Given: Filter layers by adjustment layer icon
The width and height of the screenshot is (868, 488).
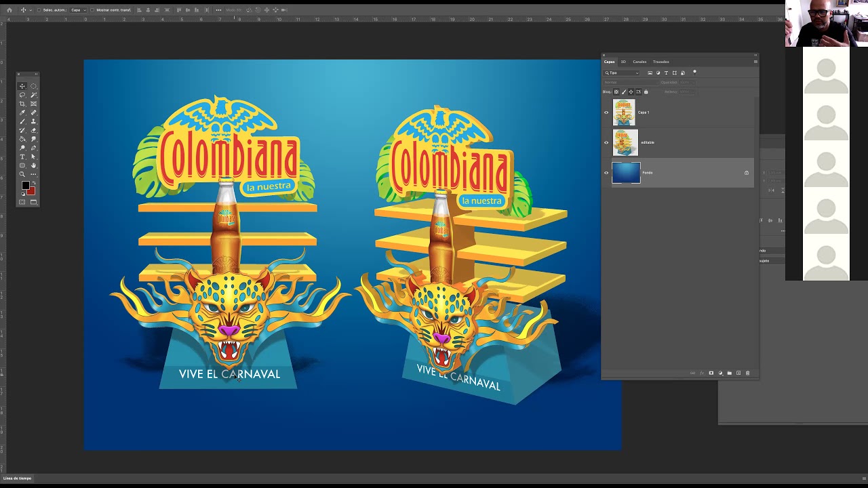Looking at the screenshot, I should 658,73.
